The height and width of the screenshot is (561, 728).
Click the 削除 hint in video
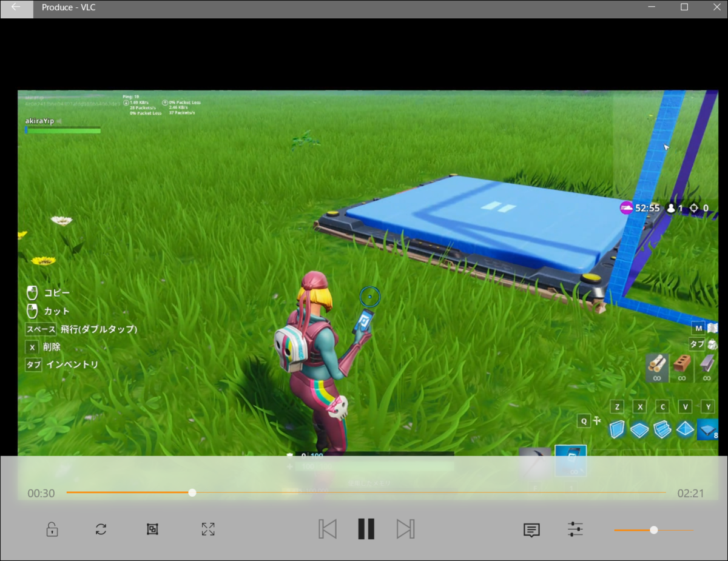click(x=52, y=347)
